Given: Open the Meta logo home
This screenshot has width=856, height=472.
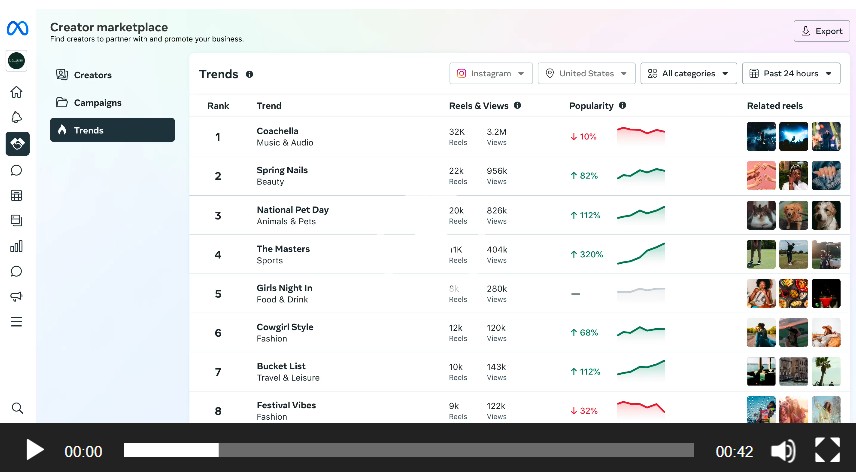Looking at the screenshot, I should pos(17,28).
